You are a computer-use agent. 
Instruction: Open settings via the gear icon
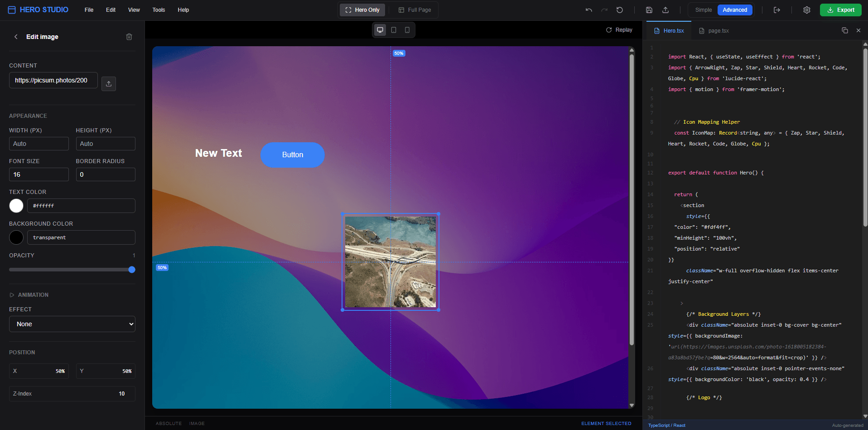(x=806, y=10)
